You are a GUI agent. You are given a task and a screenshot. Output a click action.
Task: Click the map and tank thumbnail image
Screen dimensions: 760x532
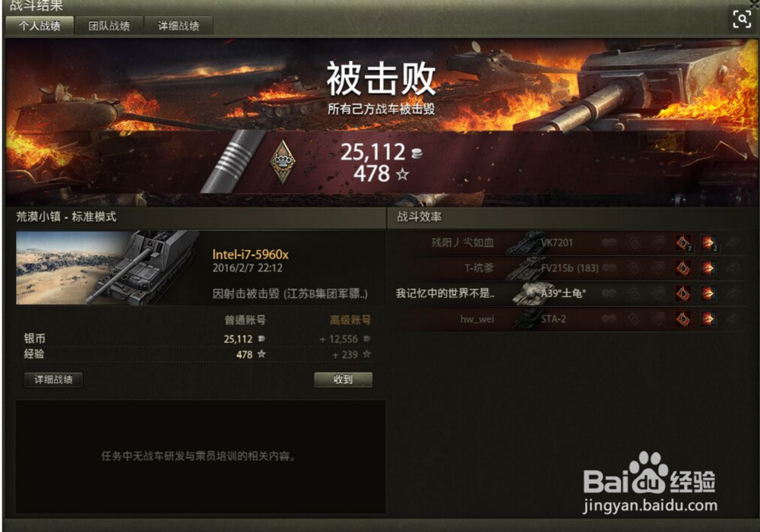coord(108,268)
